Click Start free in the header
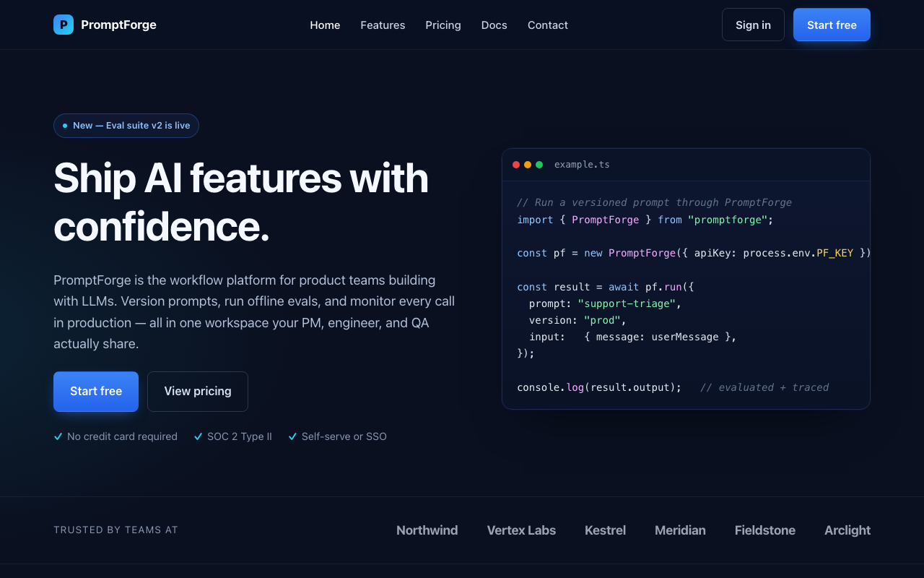The width and height of the screenshot is (924, 578). [832, 25]
